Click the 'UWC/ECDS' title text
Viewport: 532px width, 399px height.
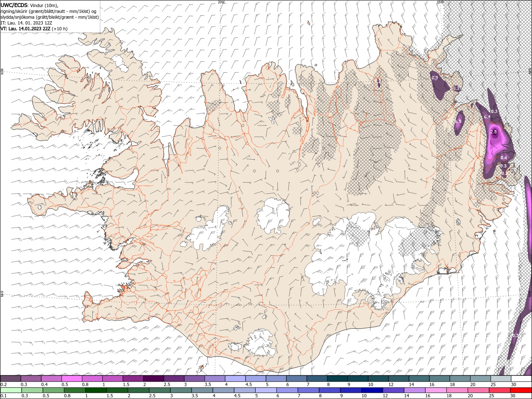coord(14,5)
